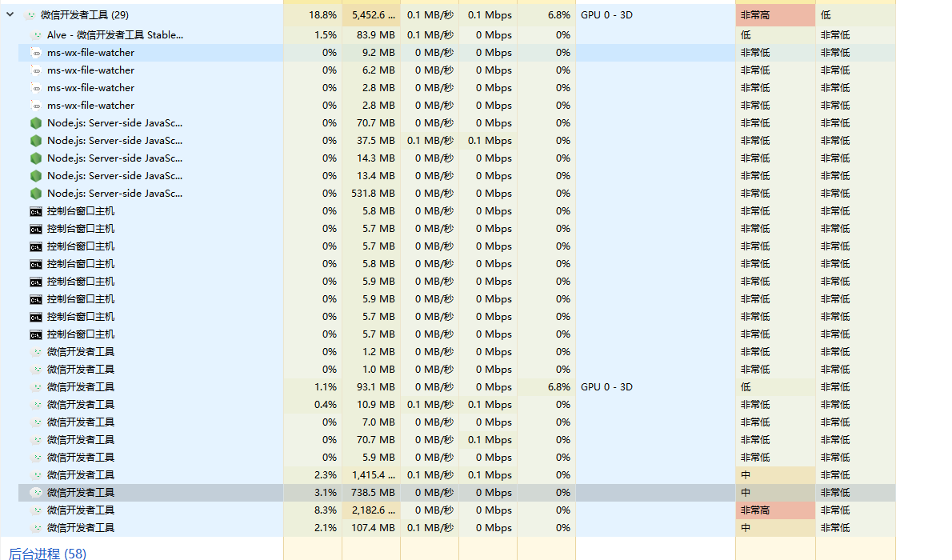This screenshot has width=952, height=560.
Task: Click the Node.js icon in the 531.8 MB row
Action: tap(37, 194)
